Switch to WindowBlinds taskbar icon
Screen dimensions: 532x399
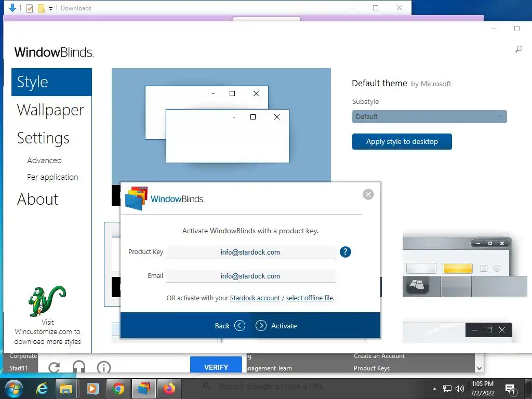144,389
